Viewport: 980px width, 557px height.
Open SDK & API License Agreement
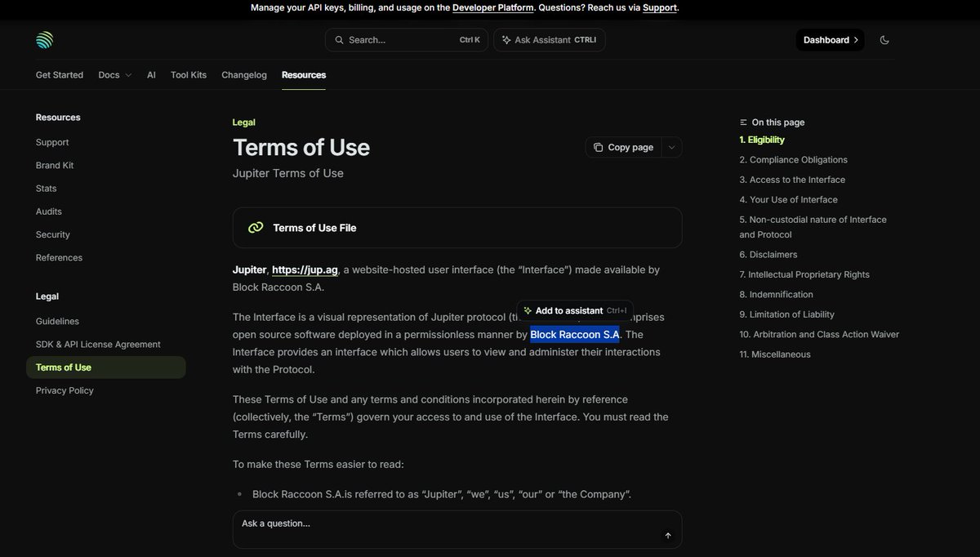(98, 345)
